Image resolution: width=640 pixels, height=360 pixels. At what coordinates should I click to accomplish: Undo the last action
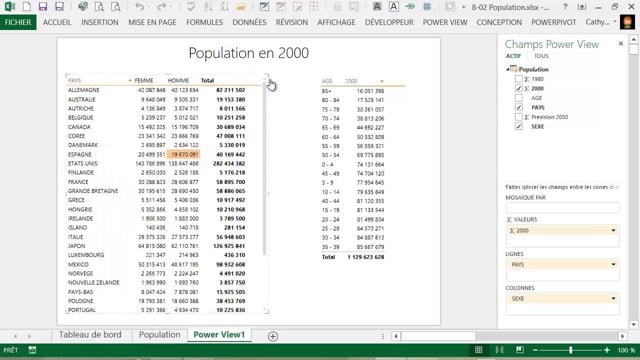[x=139, y=7]
